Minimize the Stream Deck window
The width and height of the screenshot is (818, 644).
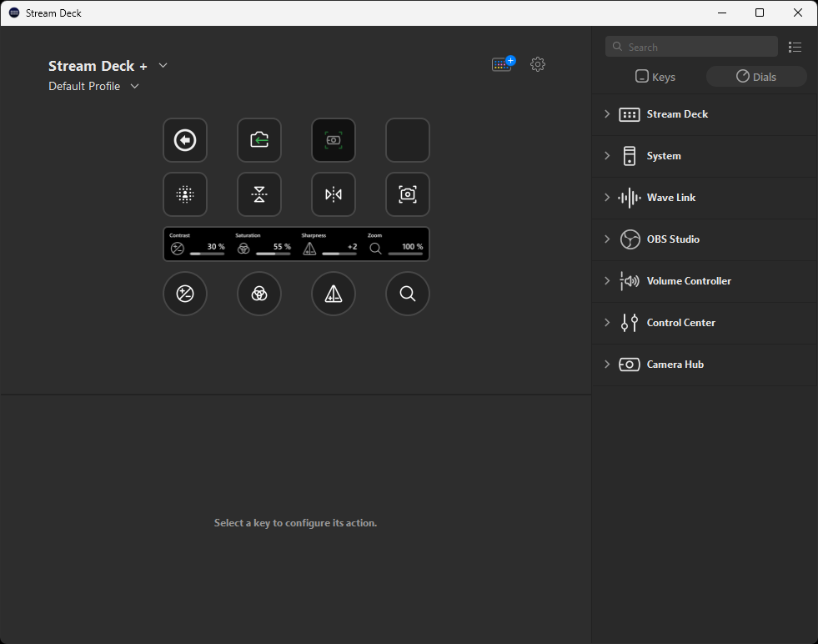point(722,13)
